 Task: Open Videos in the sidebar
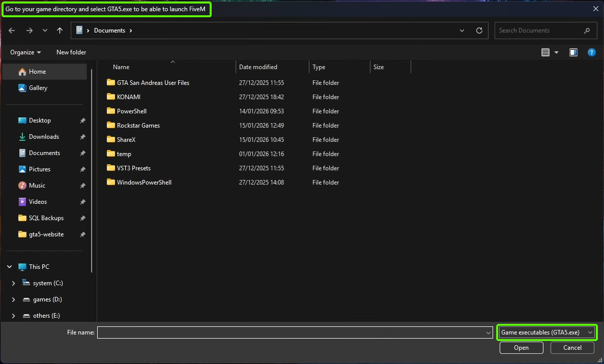pyautogui.click(x=38, y=202)
